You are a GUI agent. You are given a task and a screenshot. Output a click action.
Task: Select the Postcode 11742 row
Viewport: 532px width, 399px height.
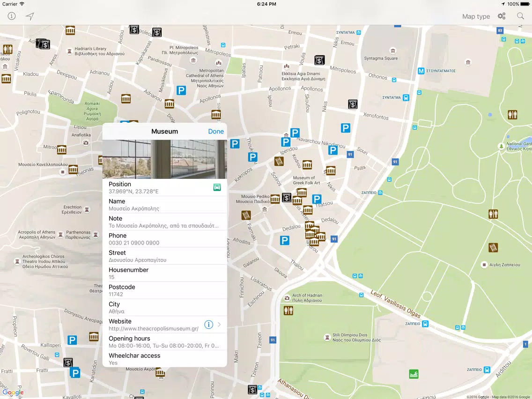[164, 290]
